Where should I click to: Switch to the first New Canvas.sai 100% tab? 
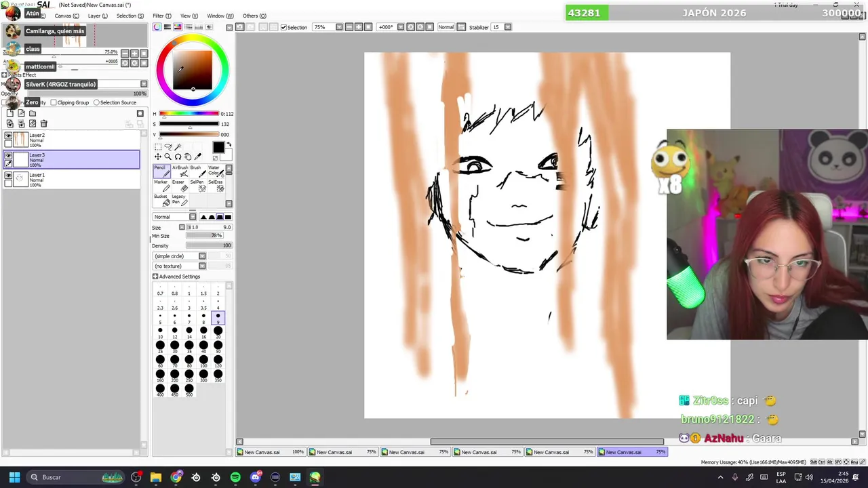coord(271,452)
